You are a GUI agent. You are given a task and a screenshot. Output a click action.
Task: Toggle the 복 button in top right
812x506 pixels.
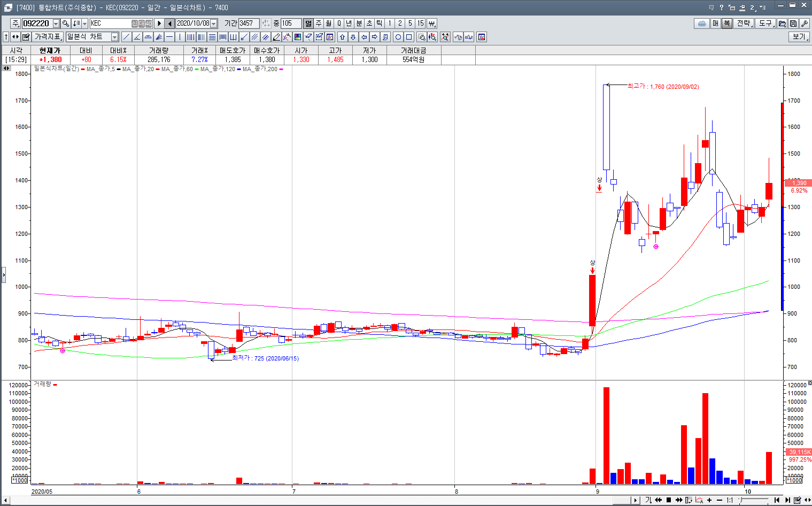pos(726,24)
